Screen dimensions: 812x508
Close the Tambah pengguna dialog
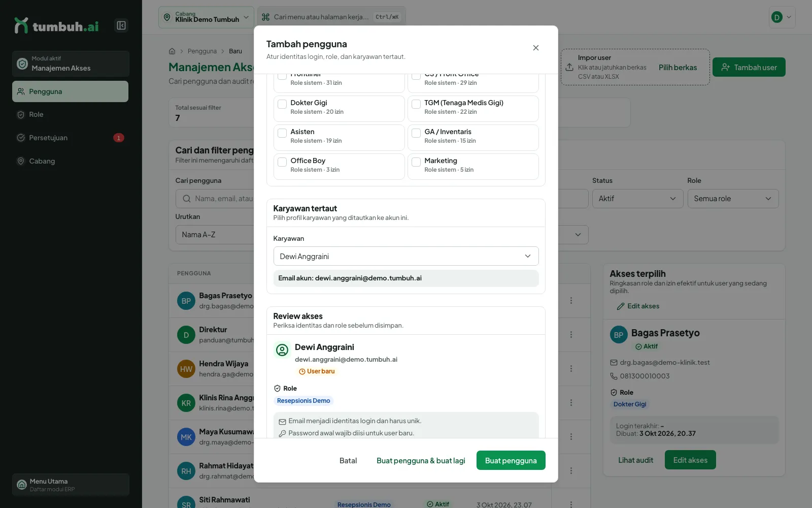(x=536, y=48)
